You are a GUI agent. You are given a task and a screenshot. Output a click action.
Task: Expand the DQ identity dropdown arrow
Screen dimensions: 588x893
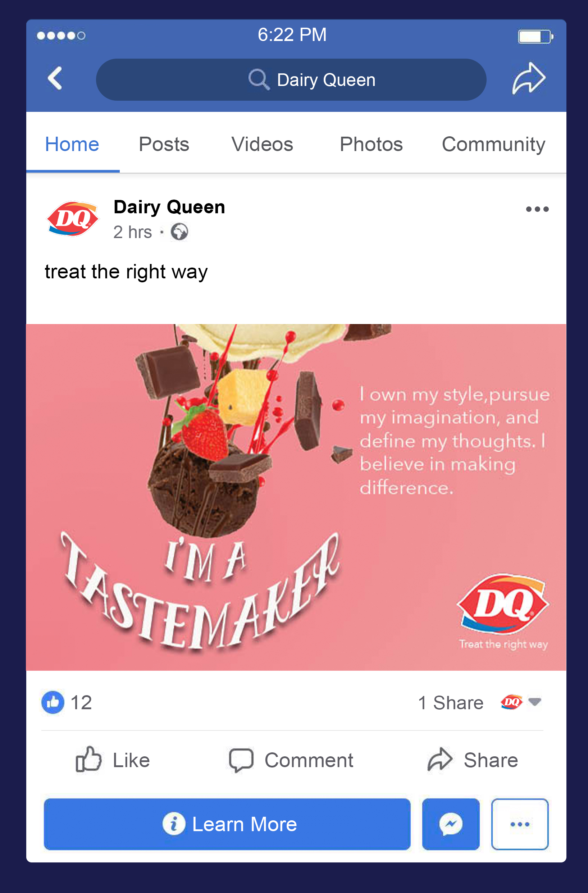(x=534, y=701)
